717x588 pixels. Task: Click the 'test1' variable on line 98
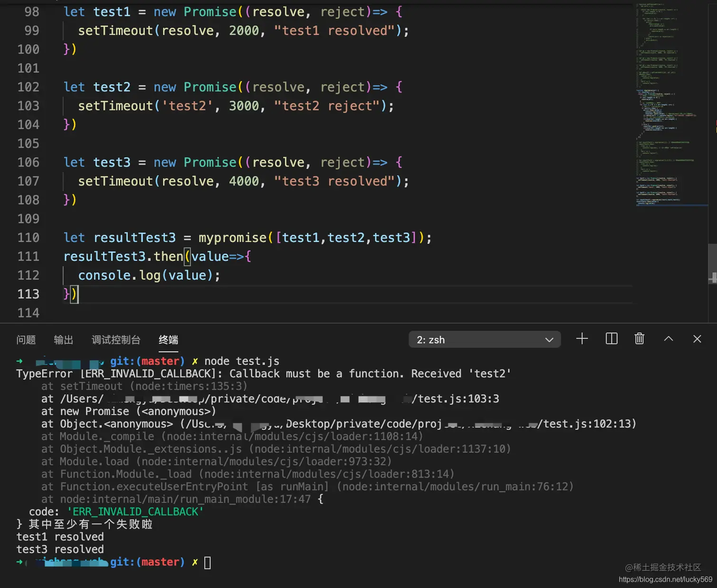pyautogui.click(x=112, y=11)
